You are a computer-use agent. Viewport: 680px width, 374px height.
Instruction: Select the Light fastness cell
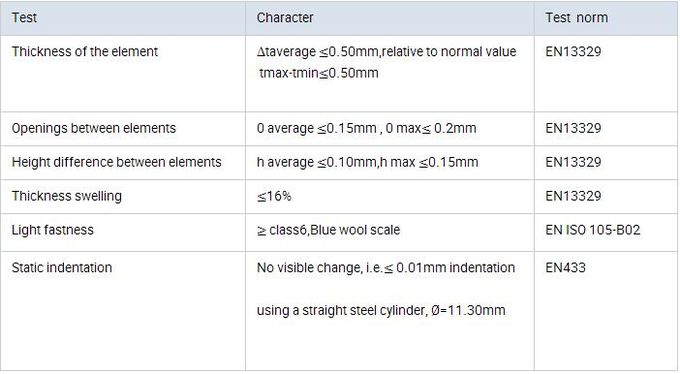pyautogui.click(x=123, y=232)
